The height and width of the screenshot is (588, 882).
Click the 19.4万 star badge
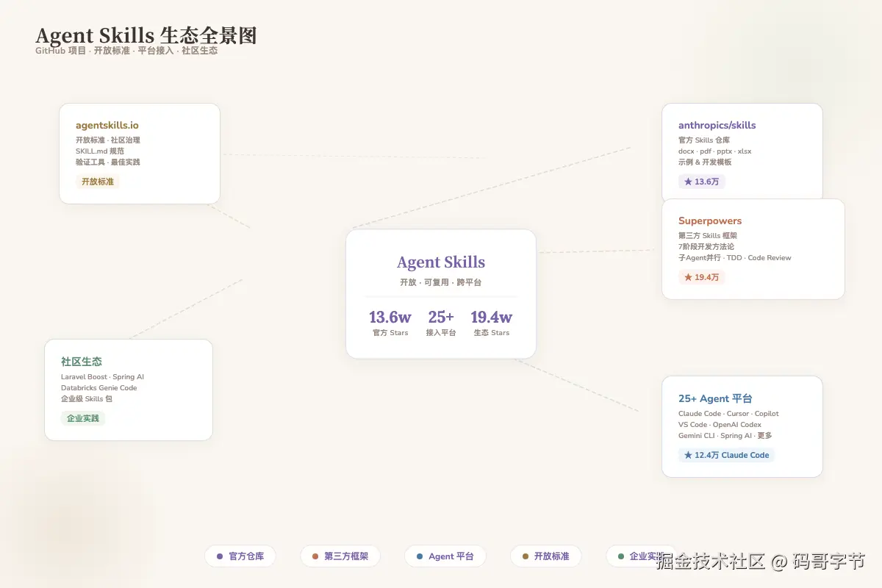point(702,277)
